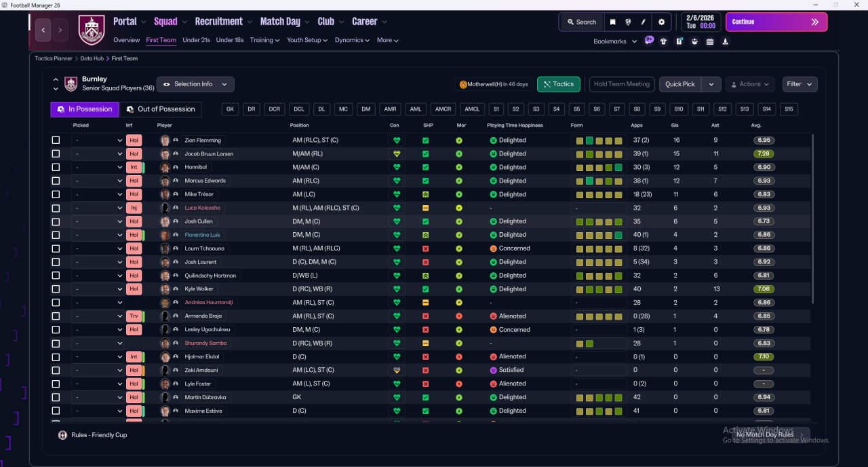The height and width of the screenshot is (467, 868).
Task: Click Zion Flemming's condition heart icon
Action: 397,141
